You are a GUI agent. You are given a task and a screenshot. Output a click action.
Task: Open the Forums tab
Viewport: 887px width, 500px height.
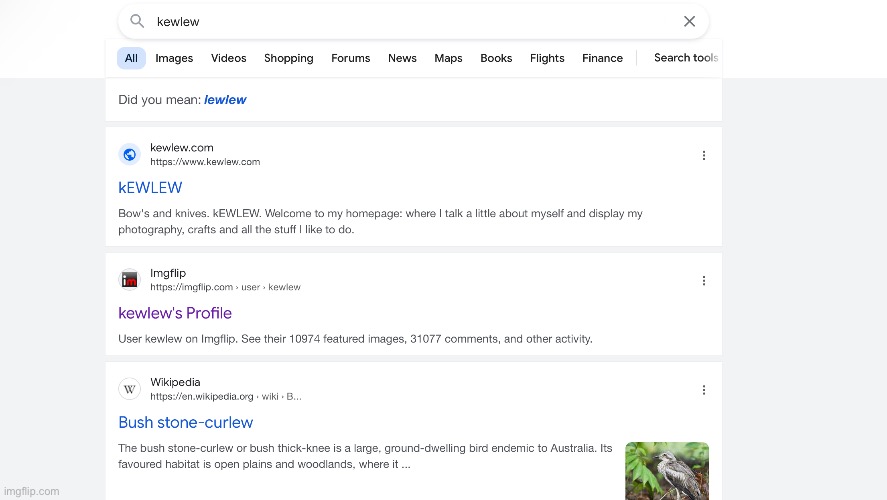tap(351, 58)
